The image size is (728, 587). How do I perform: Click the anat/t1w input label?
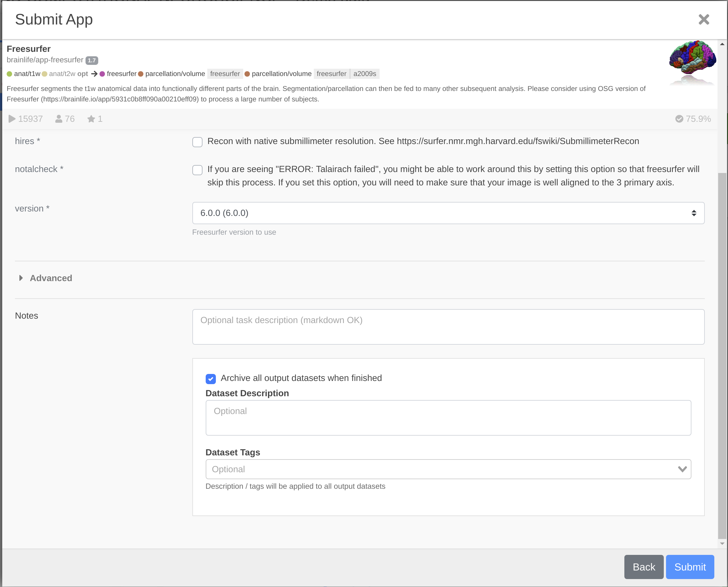coord(27,74)
